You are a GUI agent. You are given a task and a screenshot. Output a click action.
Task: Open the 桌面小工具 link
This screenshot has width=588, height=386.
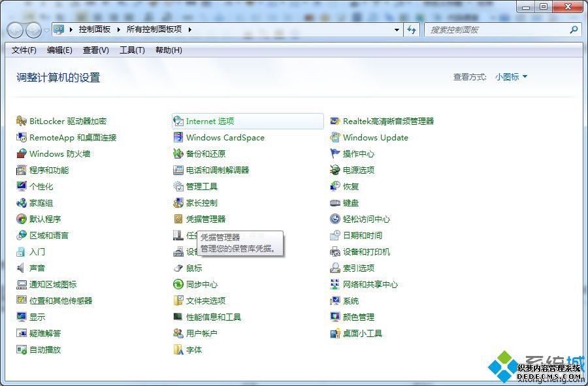(362, 333)
